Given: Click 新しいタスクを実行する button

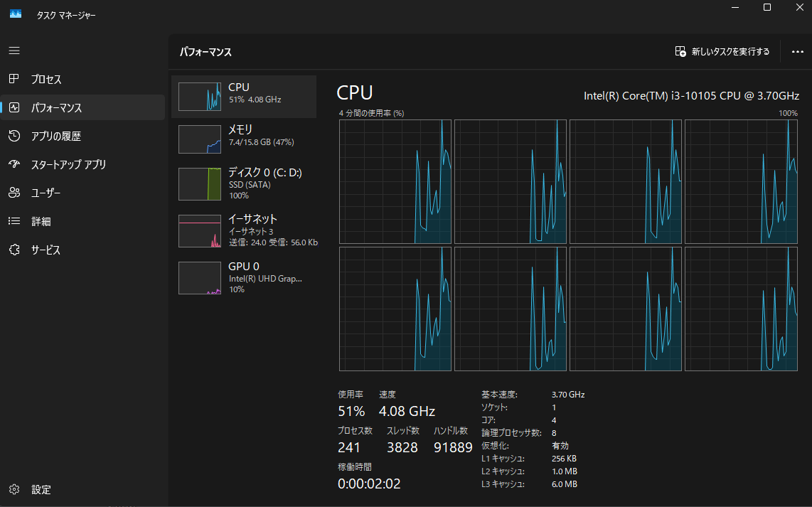Looking at the screenshot, I should (x=722, y=52).
